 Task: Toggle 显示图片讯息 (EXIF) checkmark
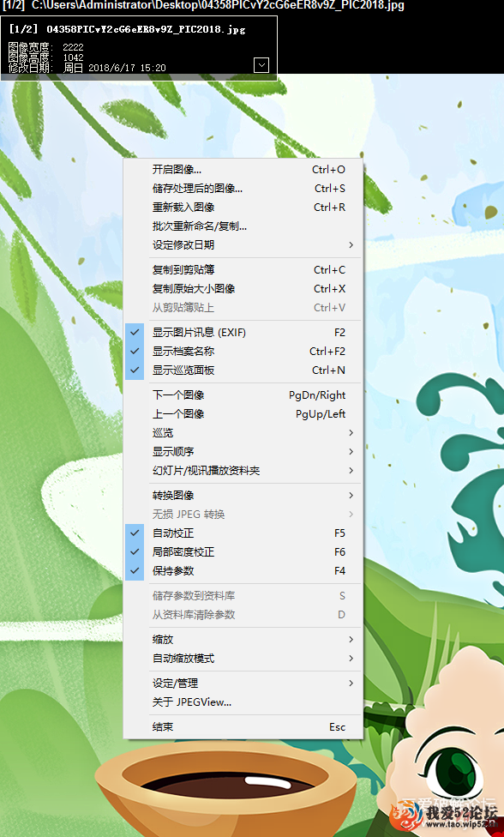coord(243,333)
